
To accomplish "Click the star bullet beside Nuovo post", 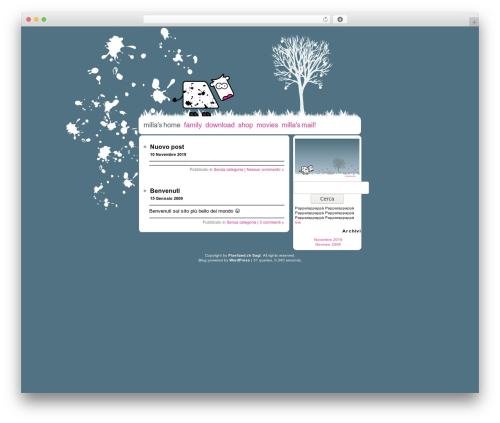I will point(145,147).
